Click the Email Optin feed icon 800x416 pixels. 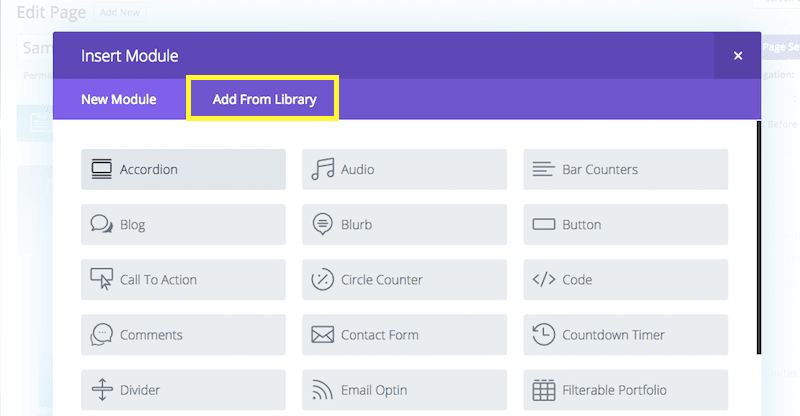[x=322, y=390]
